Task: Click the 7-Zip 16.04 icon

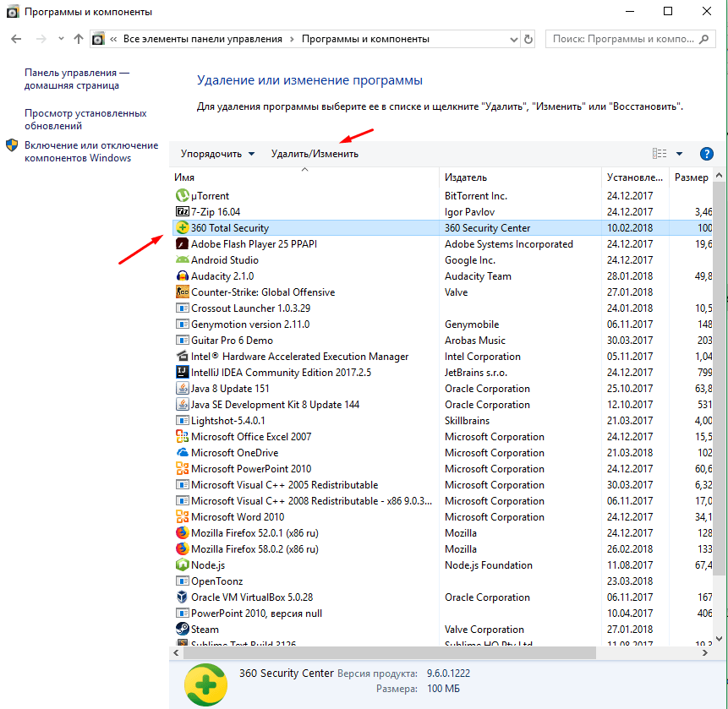Action: pyautogui.click(x=182, y=211)
